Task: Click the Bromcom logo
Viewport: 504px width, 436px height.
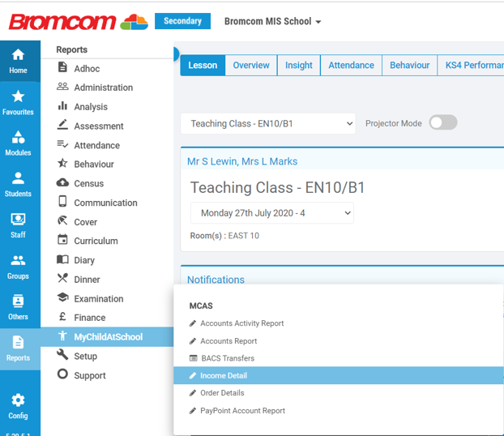Action: [79, 22]
